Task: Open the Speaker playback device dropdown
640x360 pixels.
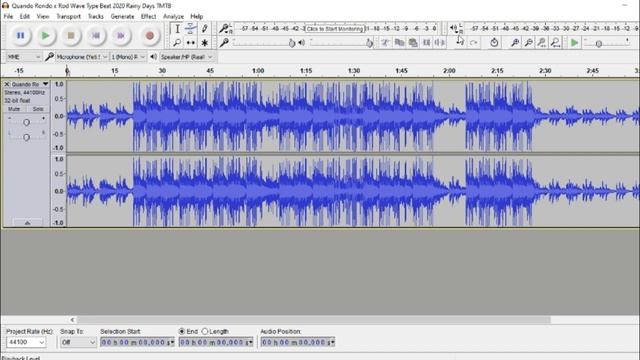Action: pos(187,57)
